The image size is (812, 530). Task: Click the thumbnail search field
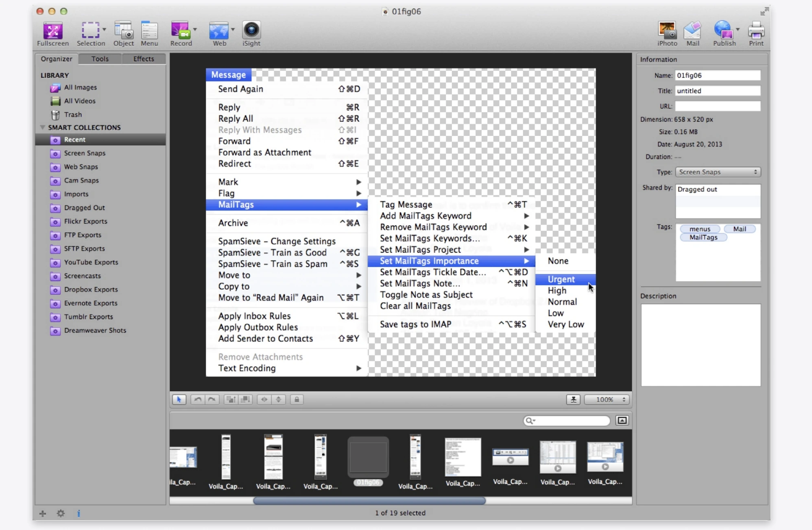coord(567,420)
